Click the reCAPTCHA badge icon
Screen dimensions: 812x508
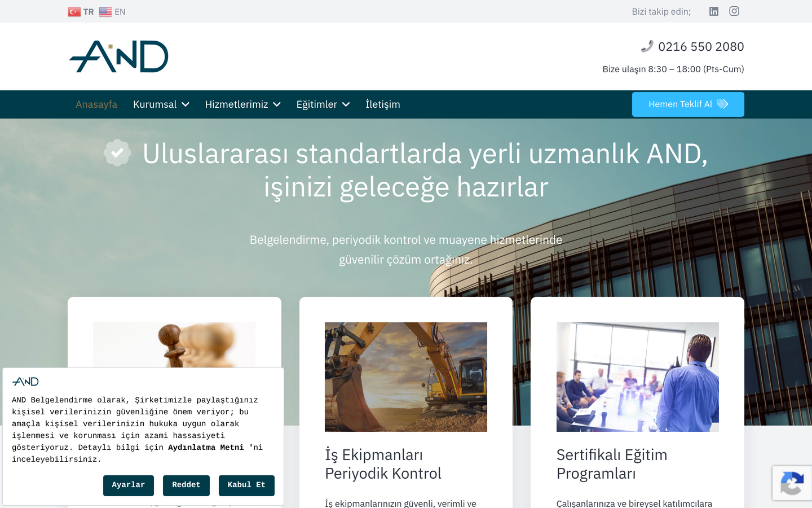792,483
